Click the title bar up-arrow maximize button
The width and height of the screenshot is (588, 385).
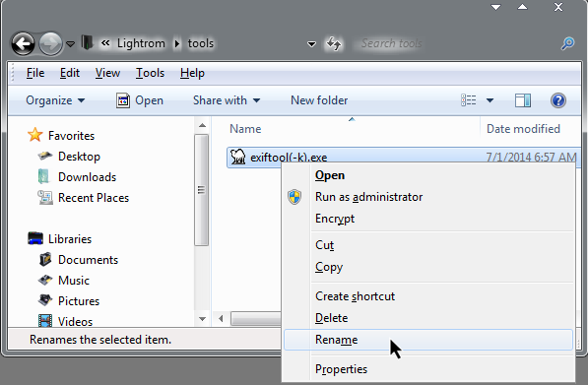point(522,7)
